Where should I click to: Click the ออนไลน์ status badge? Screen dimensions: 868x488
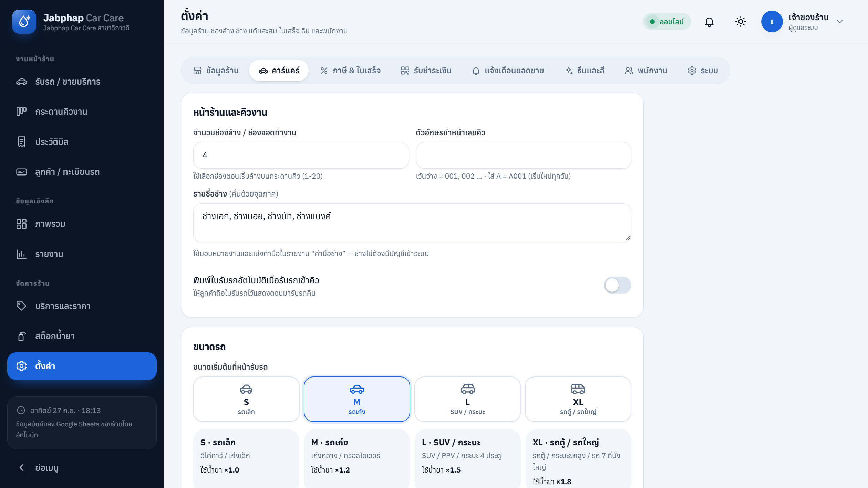click(667, 22)
